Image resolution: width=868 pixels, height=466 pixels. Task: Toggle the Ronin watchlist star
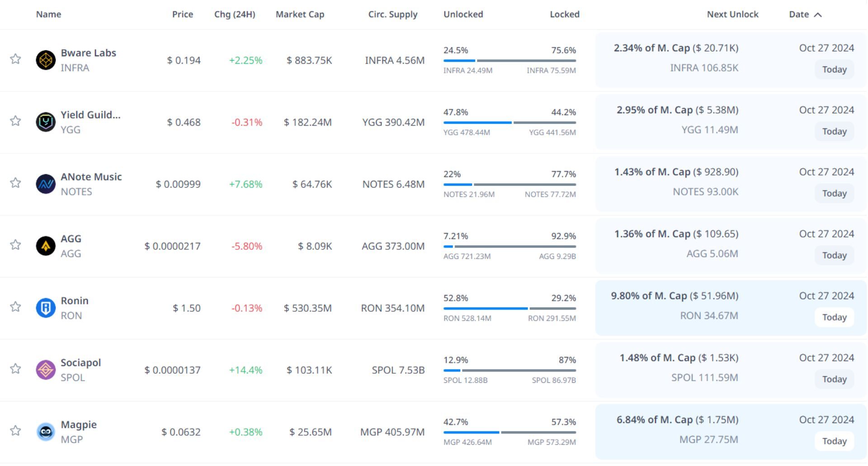tap(16, 307)
